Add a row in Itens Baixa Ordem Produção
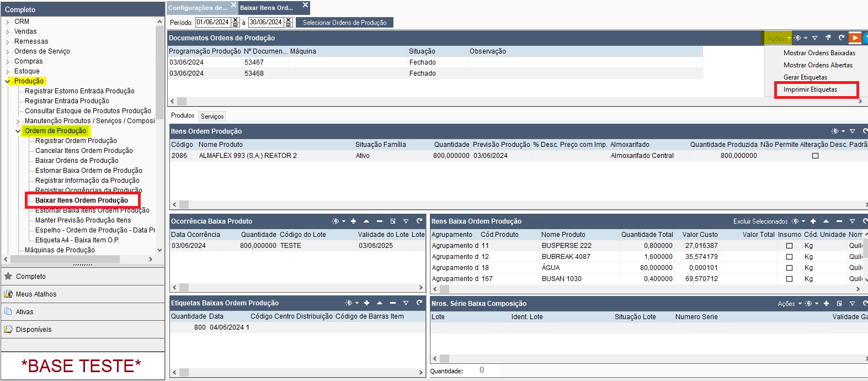The height and width of the screenshot is (381, 868). (813, 221)
